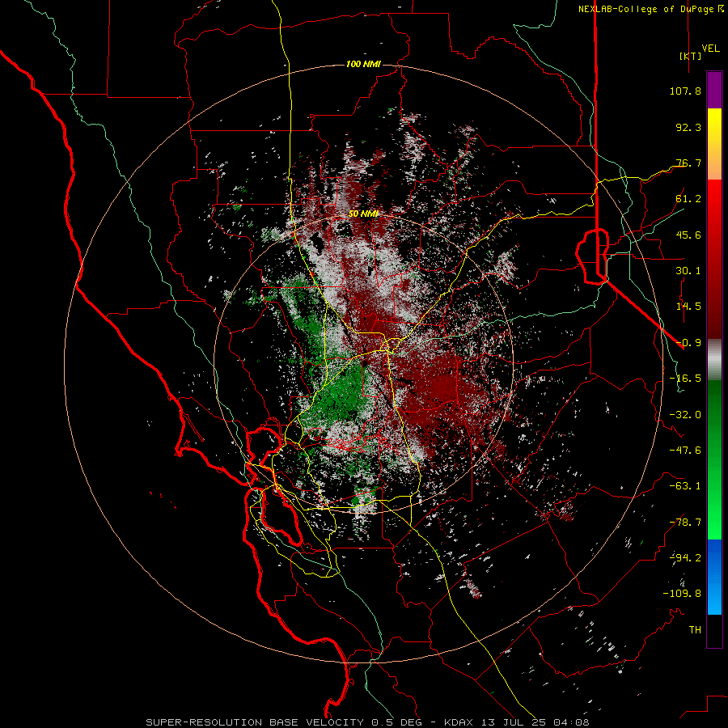Select the 61.2 velocity scale value
This screenshot has width=728, height=728.
pos(688,199)
